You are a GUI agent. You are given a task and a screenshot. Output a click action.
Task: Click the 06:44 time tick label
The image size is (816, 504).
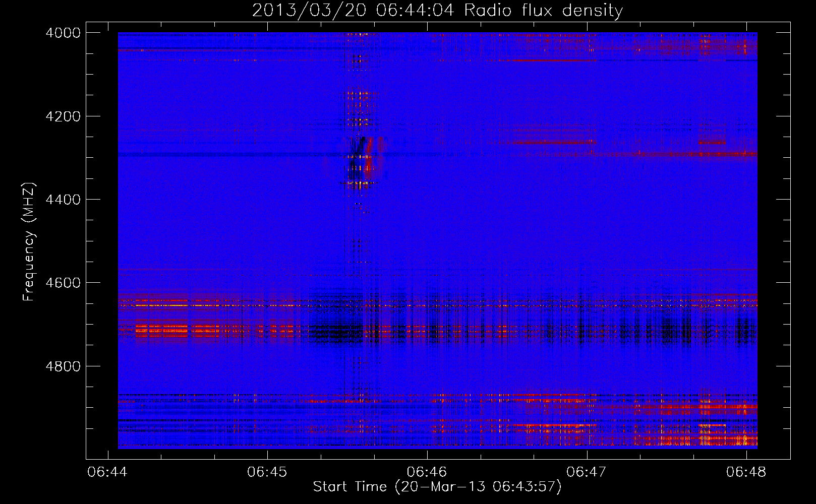click(107, 472)
